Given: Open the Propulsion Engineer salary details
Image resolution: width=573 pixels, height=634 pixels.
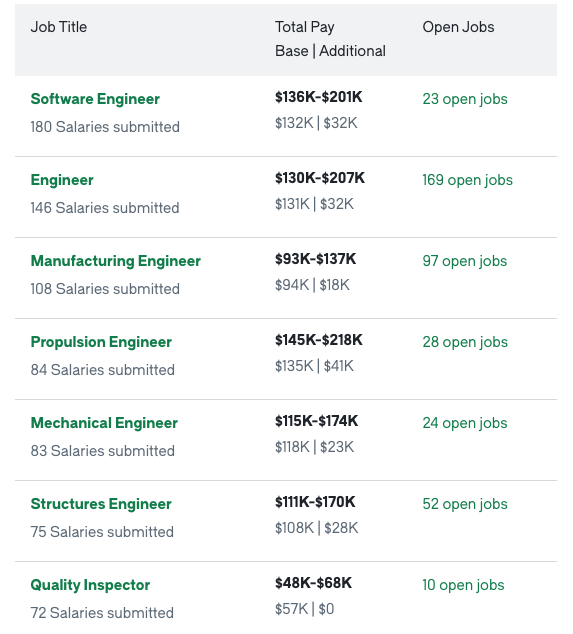Looking at the screenshot, I should click(x=101, y=342).
